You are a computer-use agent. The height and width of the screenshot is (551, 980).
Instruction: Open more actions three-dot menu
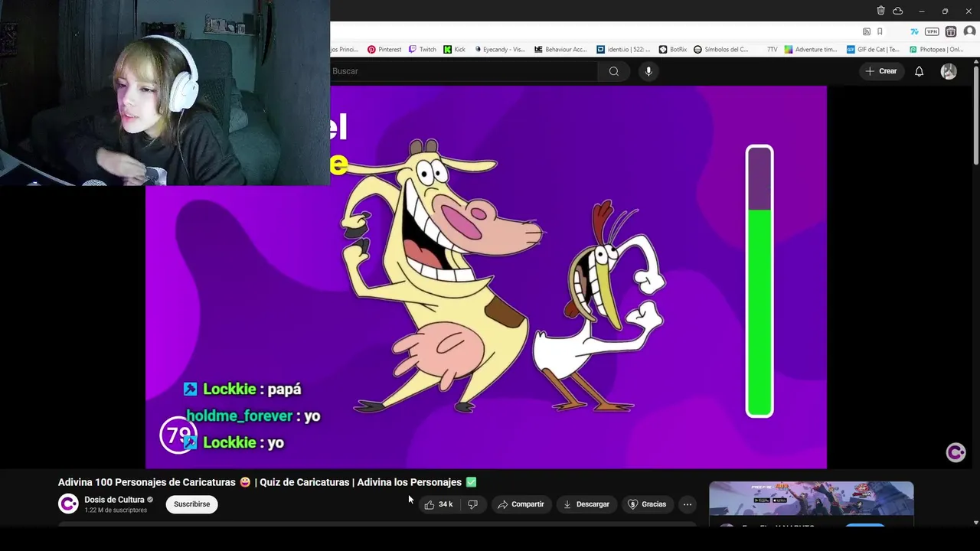(x=688, y=504)
